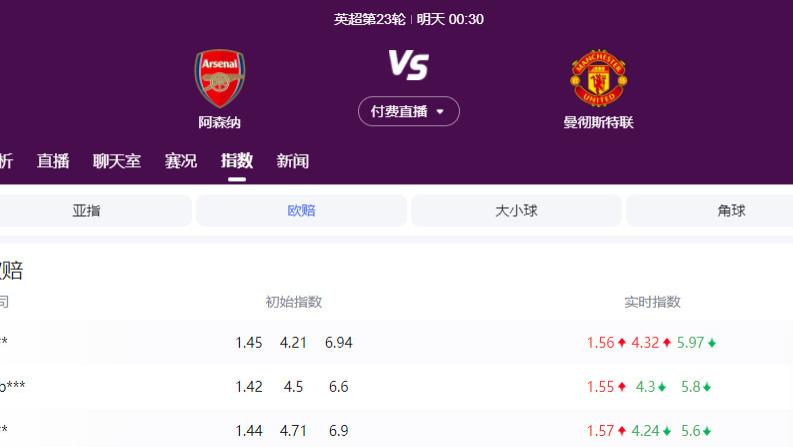Click the Manchester United team crest
Image resolution: width=793 pixels, height=447 pixels.
598,78
